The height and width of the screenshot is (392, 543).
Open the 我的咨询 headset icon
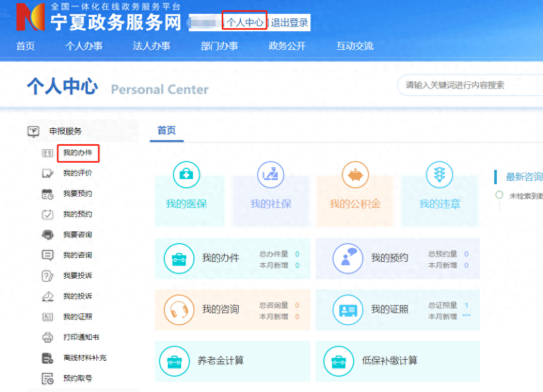pyautogui.click(x=179, y=310)
